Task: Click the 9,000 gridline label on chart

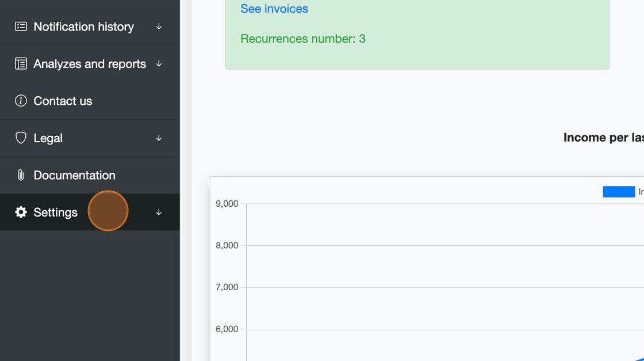Action: coord(227,204)
